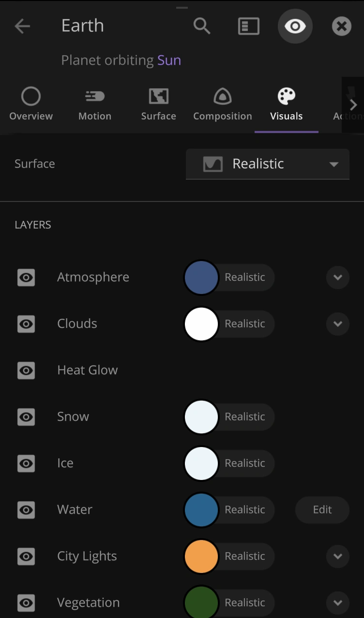Open the Motion comet icon tab
This screenshot has width=364, height=618.
click(x=95, y=104)
